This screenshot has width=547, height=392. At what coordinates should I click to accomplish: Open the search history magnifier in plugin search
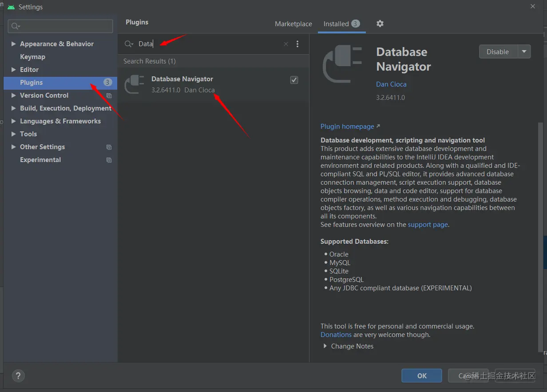(x=129, y=44)
